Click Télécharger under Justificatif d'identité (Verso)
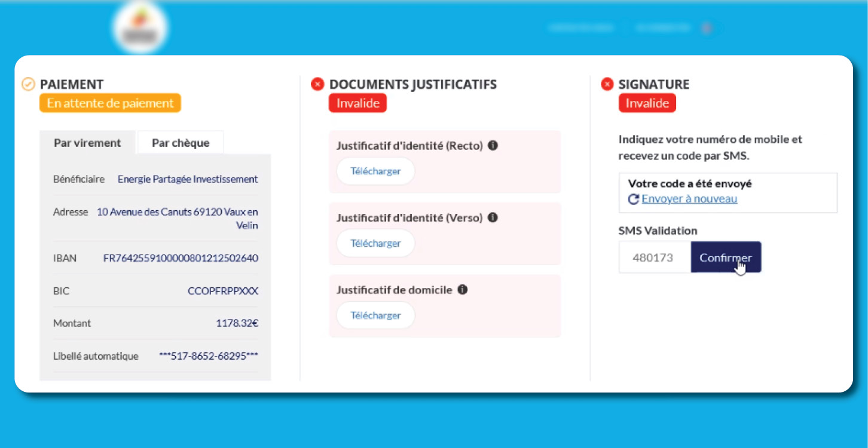Screen dimensions: 868x448 pyautogui.click(x=375, y=243)
